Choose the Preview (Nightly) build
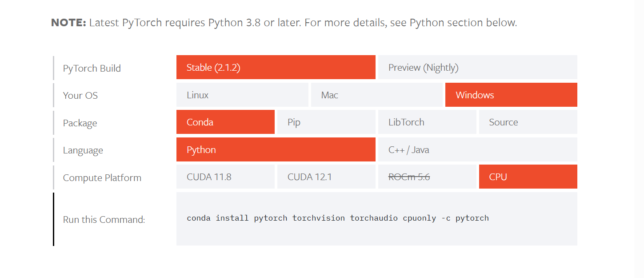644x278 pixels. [478, 67]
